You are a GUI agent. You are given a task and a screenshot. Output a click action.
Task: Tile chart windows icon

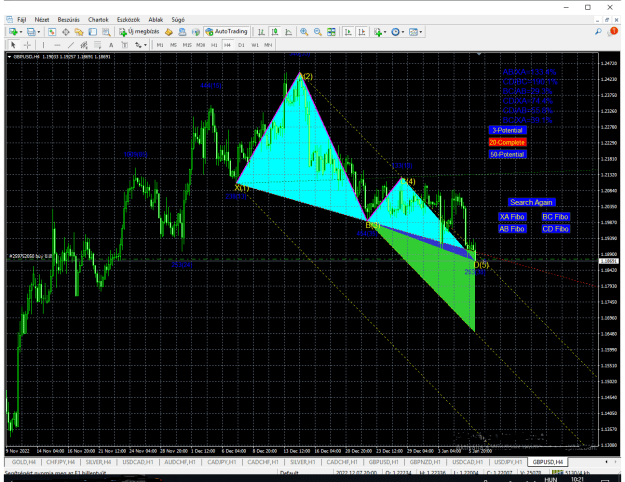331,32
